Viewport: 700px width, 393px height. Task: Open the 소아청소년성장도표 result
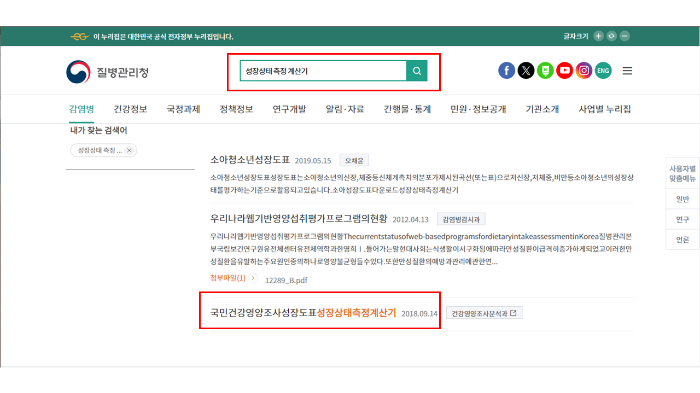pos(250,159)
